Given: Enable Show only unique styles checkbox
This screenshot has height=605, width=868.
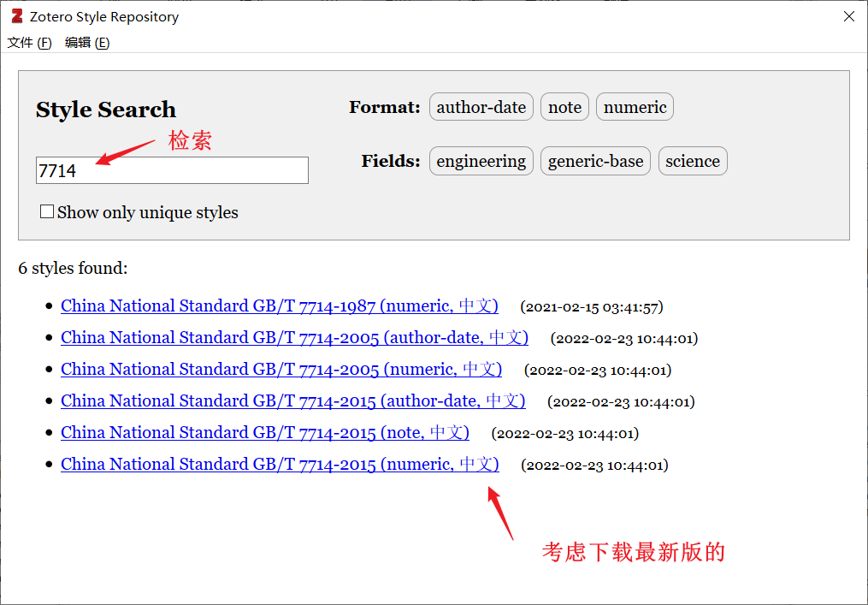Looking at the screenshot, I should tap(47, 211).
